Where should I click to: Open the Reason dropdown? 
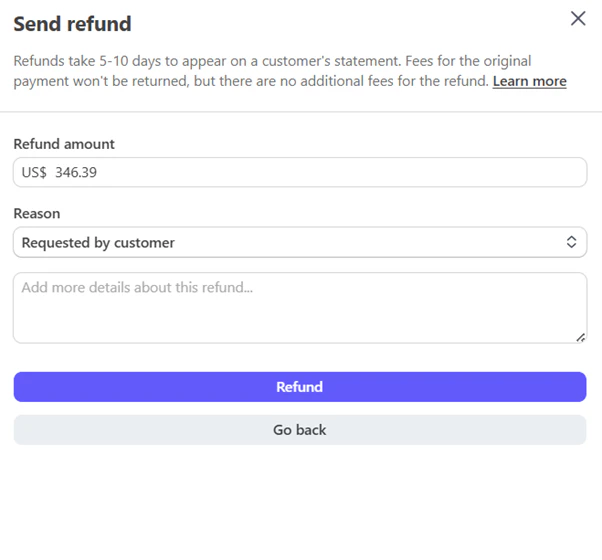coord(300,242)
